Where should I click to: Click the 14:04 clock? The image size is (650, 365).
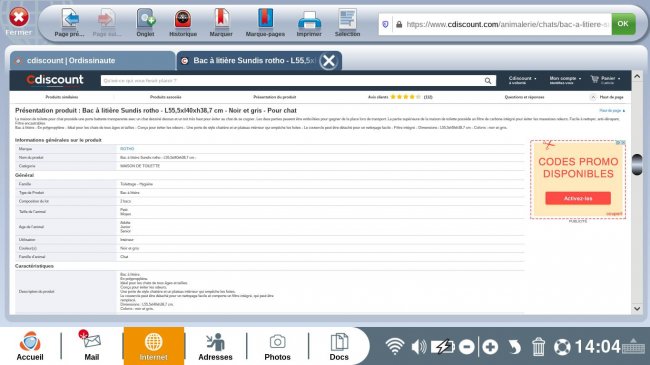597,347
